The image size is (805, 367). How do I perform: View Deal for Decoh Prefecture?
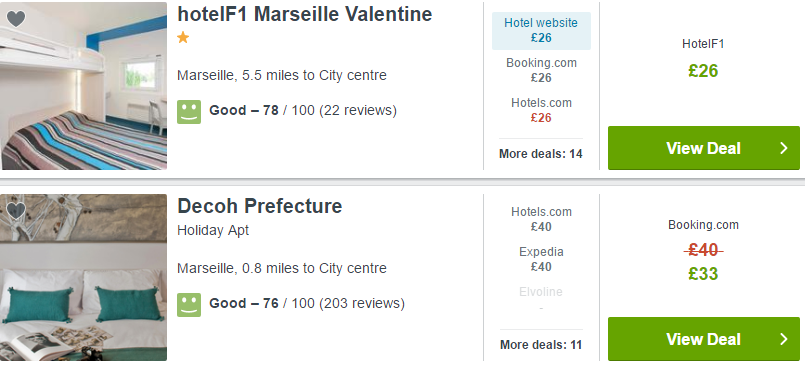pyautogui.click(x=704, y=339)
